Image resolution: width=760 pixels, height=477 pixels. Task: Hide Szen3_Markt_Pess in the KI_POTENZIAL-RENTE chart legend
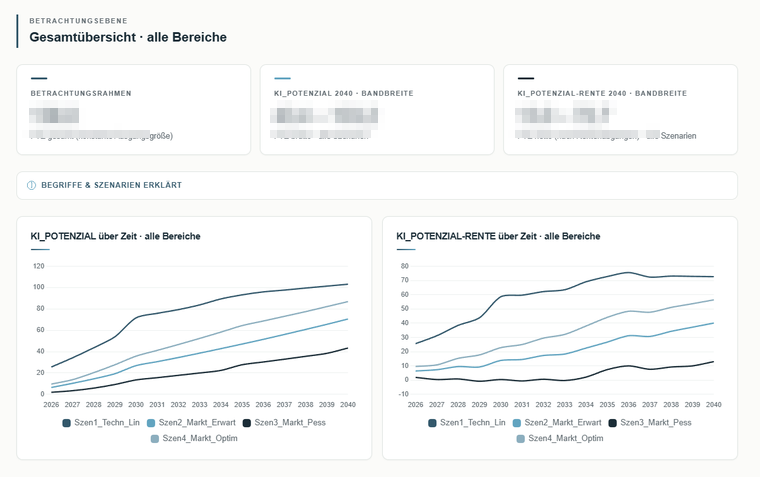click(x=650, y=423)
